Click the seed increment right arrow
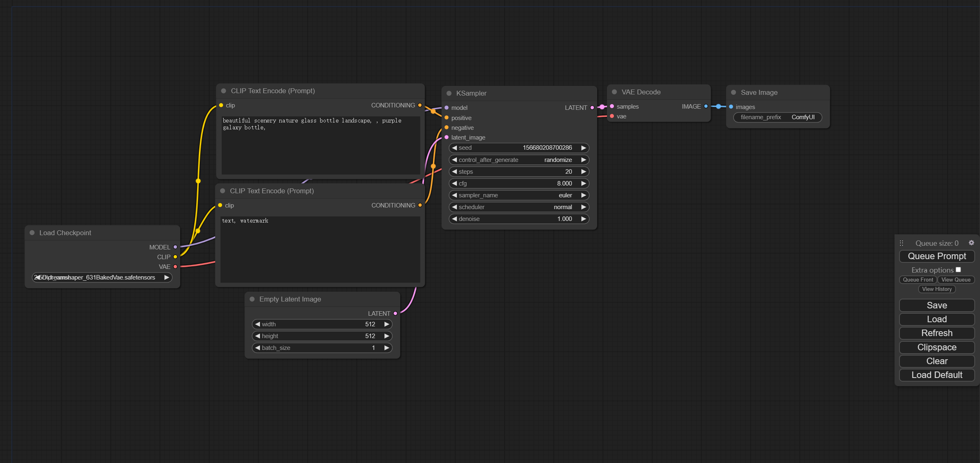 tap(583, 148)
